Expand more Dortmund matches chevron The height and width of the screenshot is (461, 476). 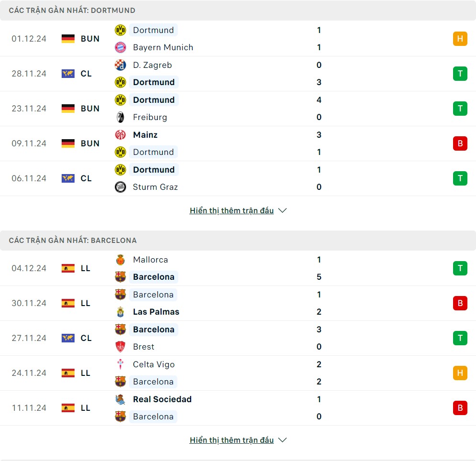click(282, 210)
